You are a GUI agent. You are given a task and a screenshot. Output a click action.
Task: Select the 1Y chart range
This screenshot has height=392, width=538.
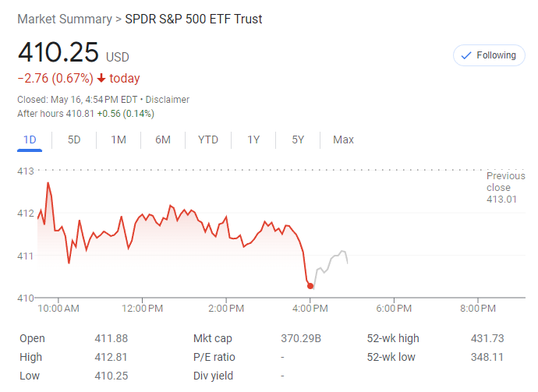click(253, 139)
